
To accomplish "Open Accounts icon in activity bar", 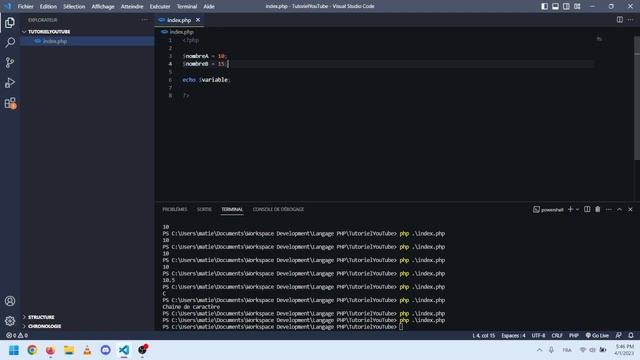I will pyautogui.click(x=10, y=301).
